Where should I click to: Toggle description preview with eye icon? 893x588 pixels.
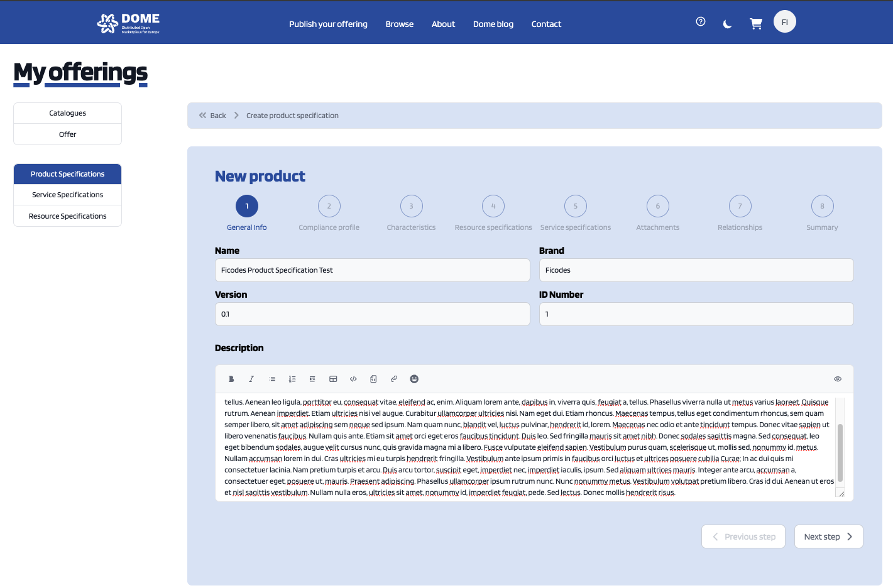[x=838, y=379]
